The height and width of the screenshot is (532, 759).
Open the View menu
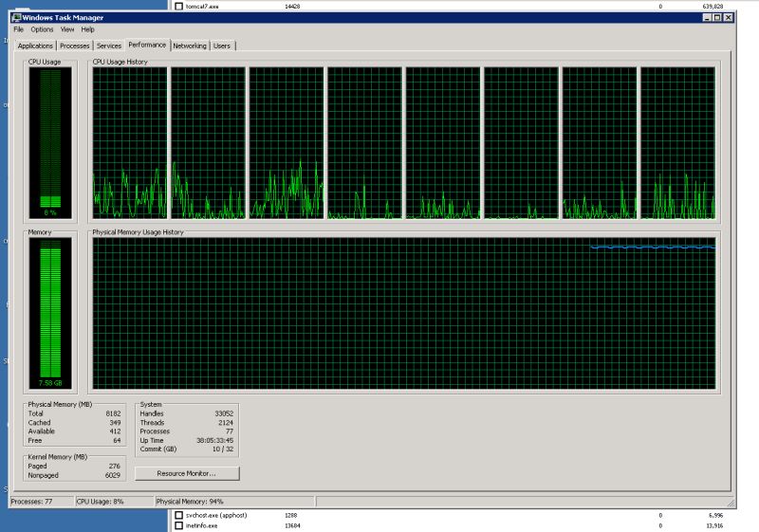click(67, 29)
